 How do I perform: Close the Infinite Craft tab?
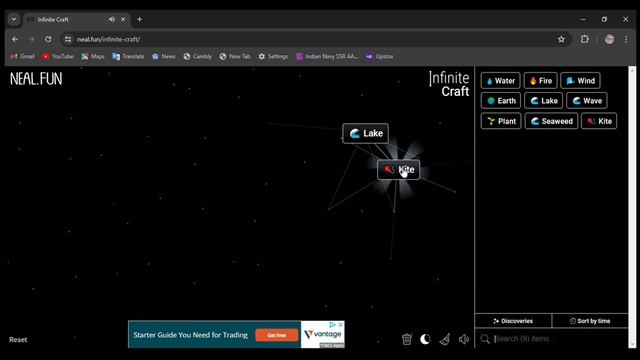coord(123,19)
